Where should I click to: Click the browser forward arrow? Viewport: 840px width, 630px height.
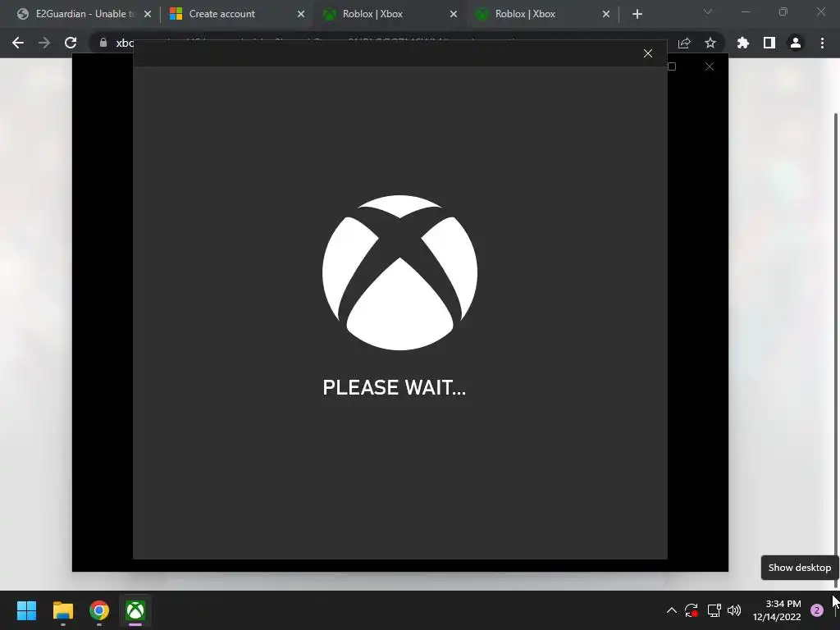pos(44,43)
